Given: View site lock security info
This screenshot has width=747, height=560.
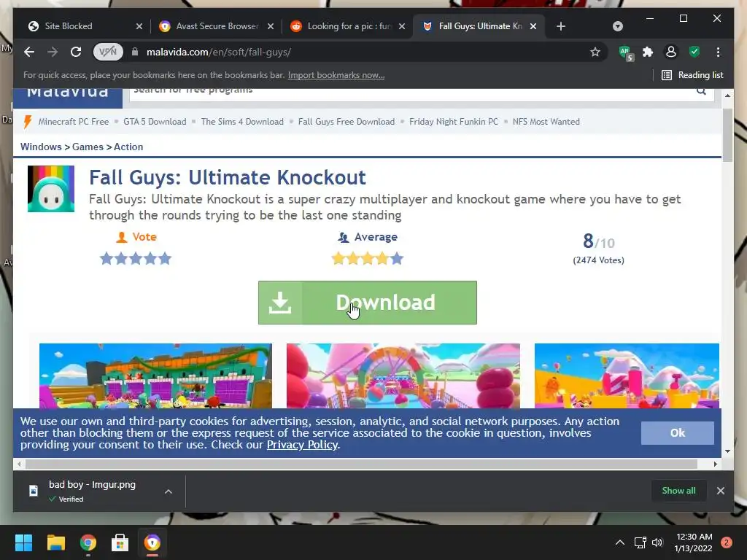Looking at the screenshot, I should pos(135,52).
